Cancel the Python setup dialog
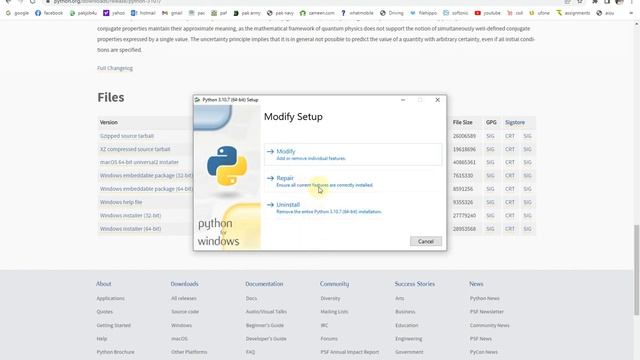Screen dimensions: 640x360 pos(426,241)
